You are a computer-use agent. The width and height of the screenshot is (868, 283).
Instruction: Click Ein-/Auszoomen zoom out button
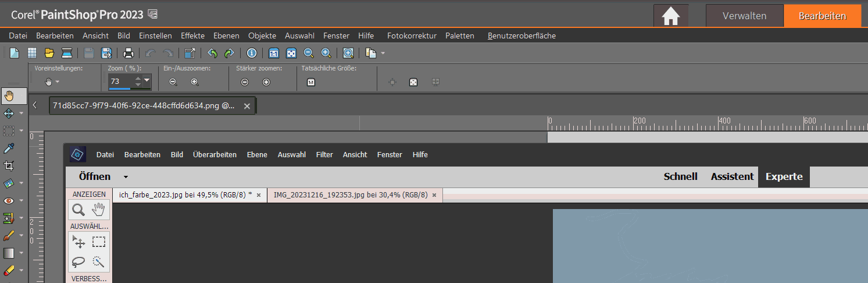coord(173,82)
